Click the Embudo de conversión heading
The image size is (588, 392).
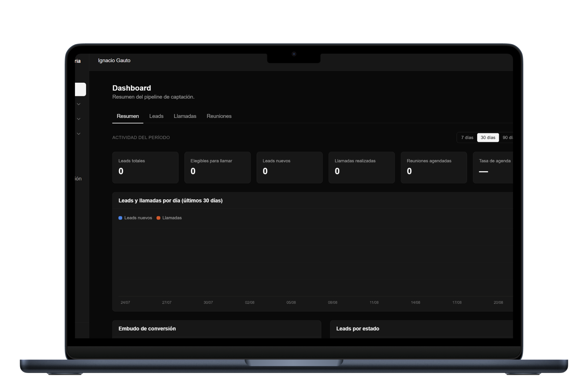tap(147, 329)
